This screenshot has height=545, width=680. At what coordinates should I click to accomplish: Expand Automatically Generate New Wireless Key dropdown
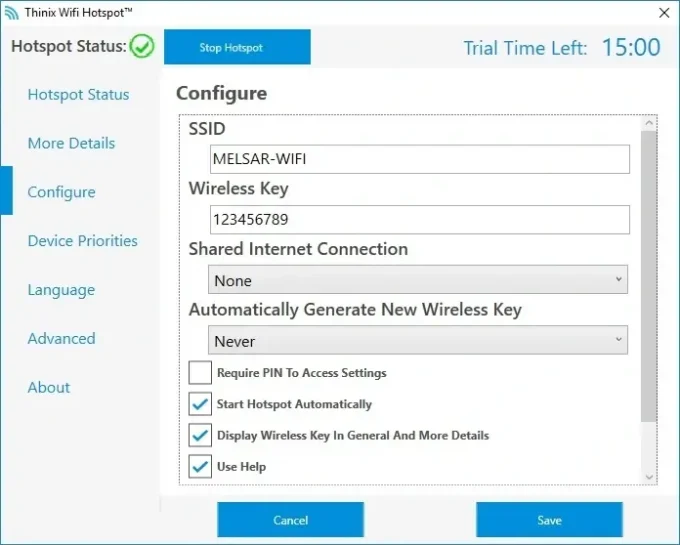[418, 341]
